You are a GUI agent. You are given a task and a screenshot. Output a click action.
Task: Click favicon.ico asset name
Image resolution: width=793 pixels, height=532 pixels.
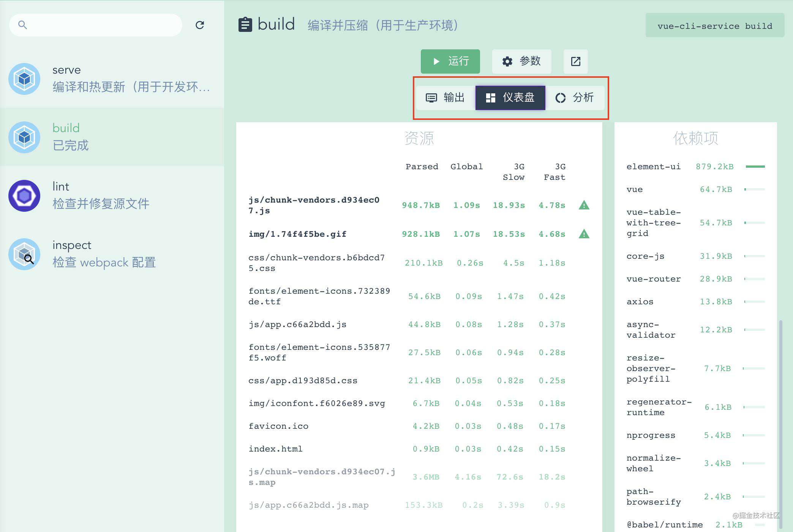(278, 426)
